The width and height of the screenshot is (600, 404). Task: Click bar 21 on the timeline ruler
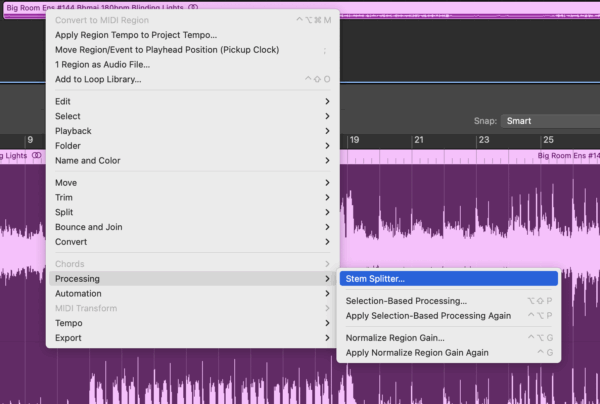point(418,140)
